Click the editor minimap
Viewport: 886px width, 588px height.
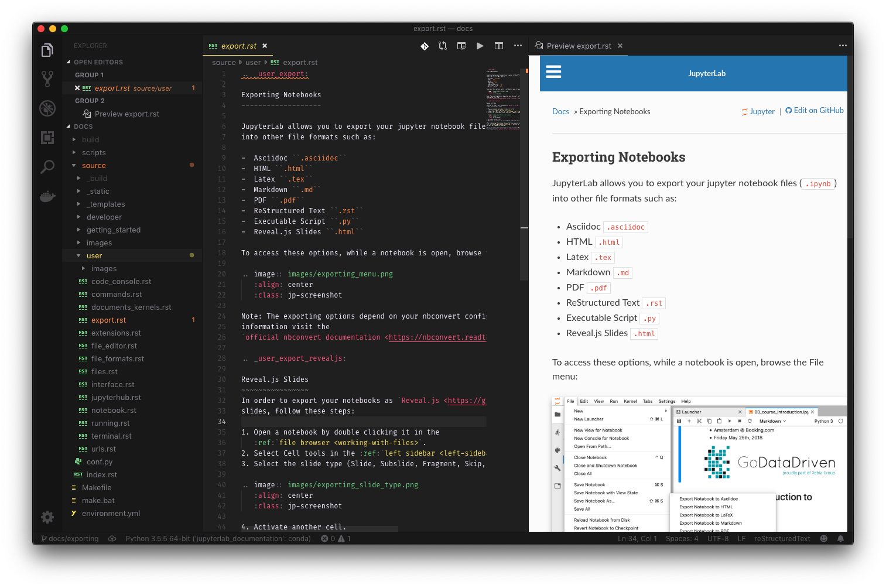pyautogui.click(x=503, y=100)
